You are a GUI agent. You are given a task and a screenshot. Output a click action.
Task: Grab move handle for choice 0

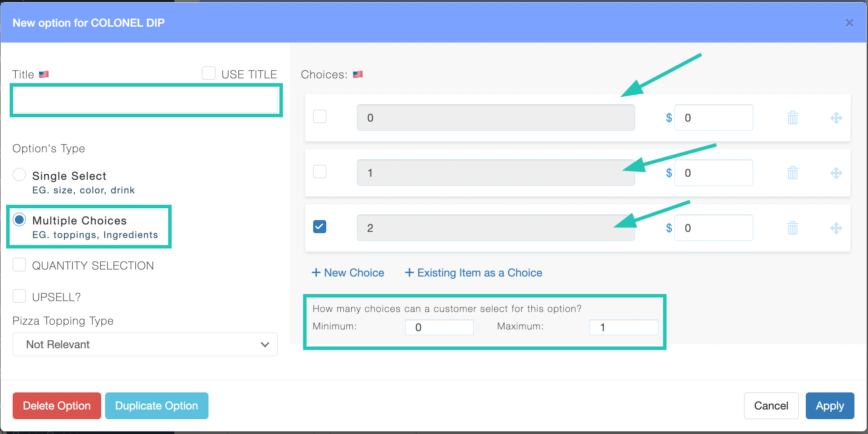tap(836, 118)
